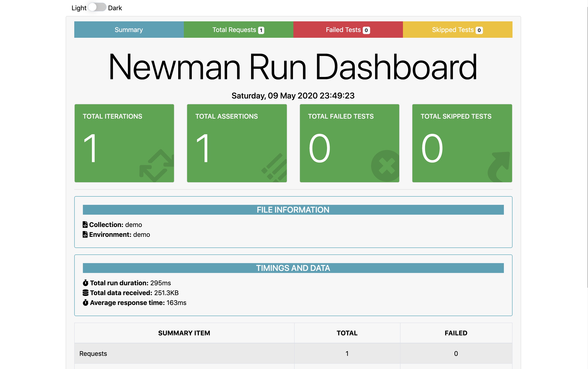
Task: Click the Environment file code icon
Action: [x=85, y=235]
